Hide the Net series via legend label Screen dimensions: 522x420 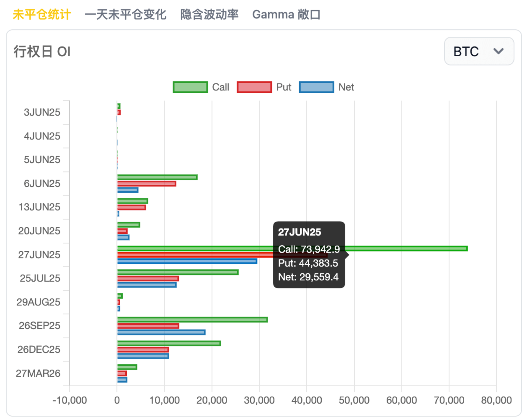[346, 87]
